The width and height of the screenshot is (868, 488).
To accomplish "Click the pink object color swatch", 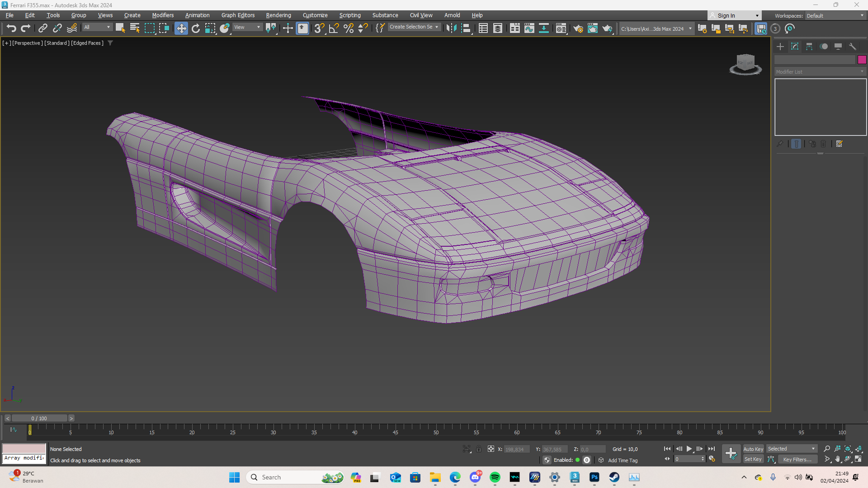I will [x=862, y=60].
